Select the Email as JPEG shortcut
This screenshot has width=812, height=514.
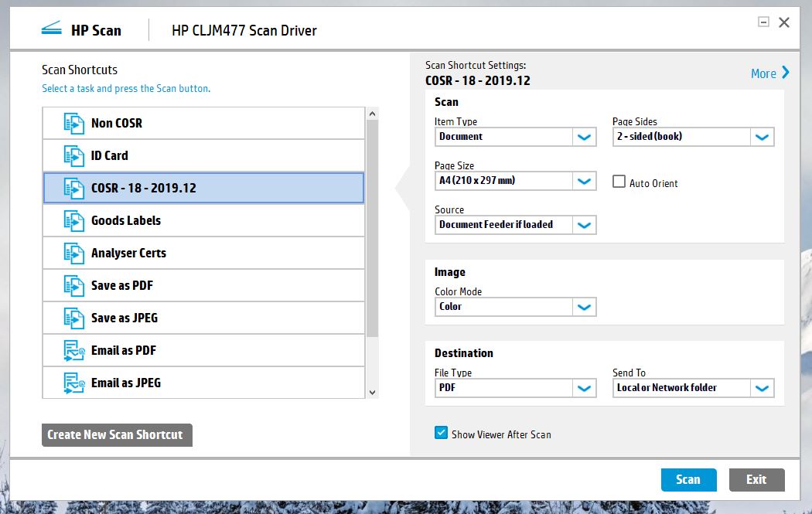click(x=203, y=383)
